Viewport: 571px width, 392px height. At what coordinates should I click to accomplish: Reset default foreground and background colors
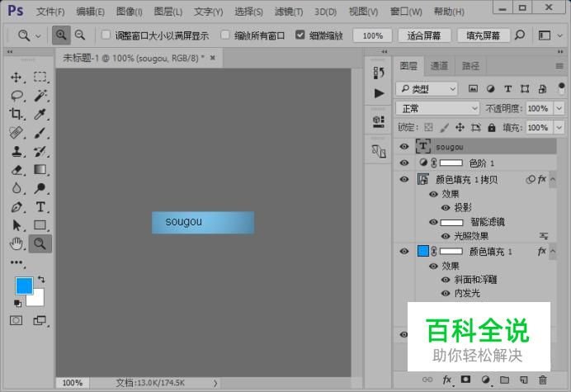(x=17, y=303)
